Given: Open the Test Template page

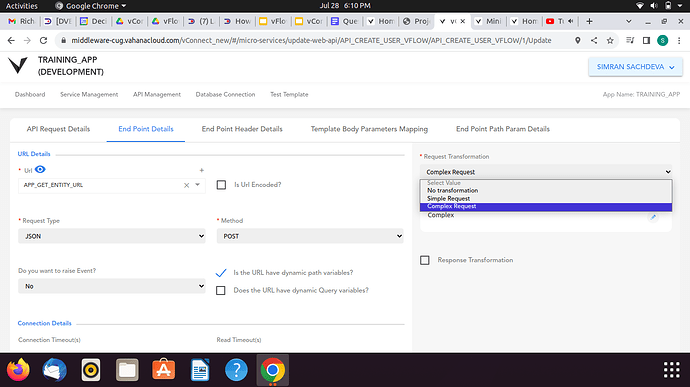Looking at the screenshot, I should [289, 94].
